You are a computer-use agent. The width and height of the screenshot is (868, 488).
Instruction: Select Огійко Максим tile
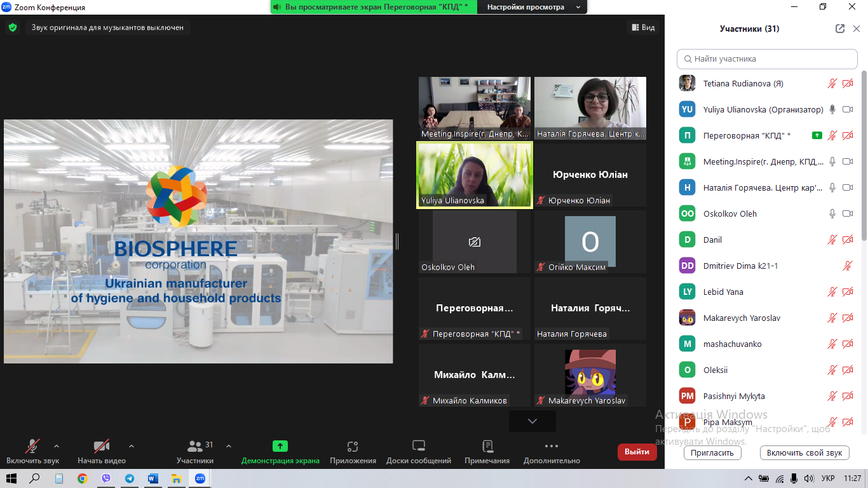click(x=590, y=241)
